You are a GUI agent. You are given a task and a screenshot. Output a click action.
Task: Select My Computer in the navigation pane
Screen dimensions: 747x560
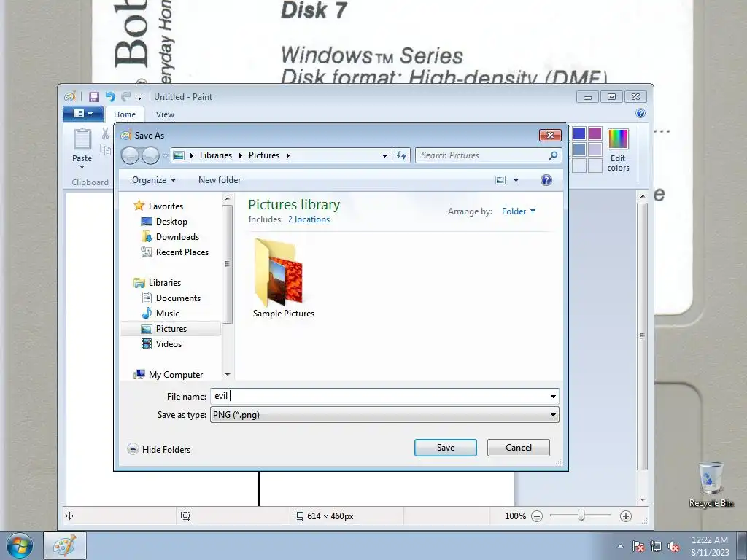click(x=175, y=374)
